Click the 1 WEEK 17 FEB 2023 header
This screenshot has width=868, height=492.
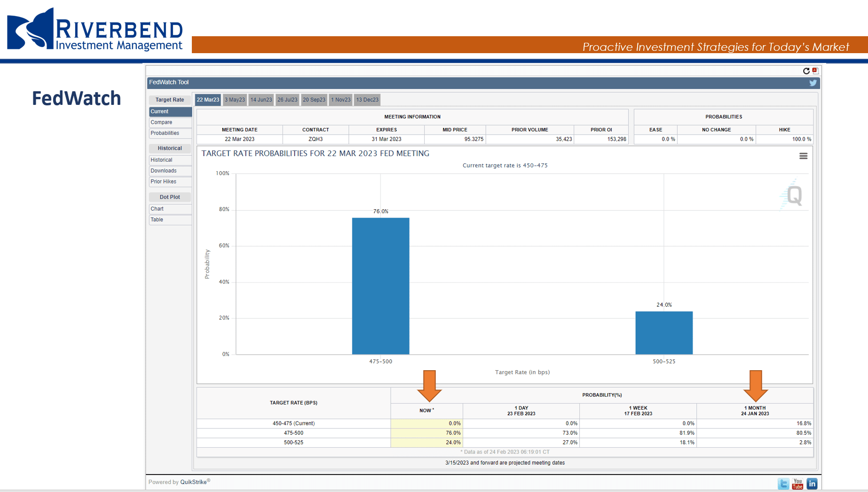pyautogui.click(x=638, y=411)
